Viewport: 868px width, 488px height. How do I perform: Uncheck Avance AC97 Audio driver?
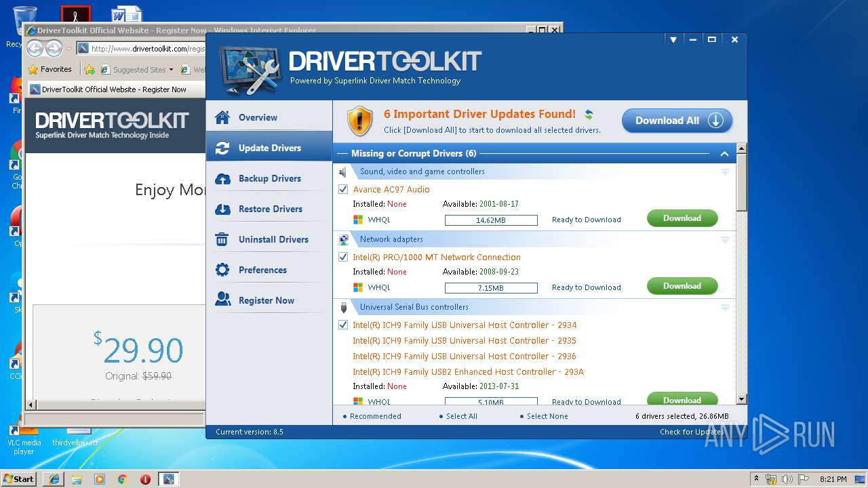[x=343, y=189]
